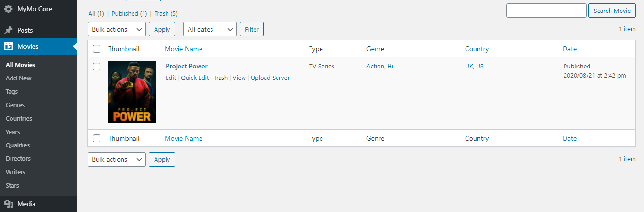Open the Tags submenu item
The height and width of the screenshot is (212, 644).
tap(11, 91)
